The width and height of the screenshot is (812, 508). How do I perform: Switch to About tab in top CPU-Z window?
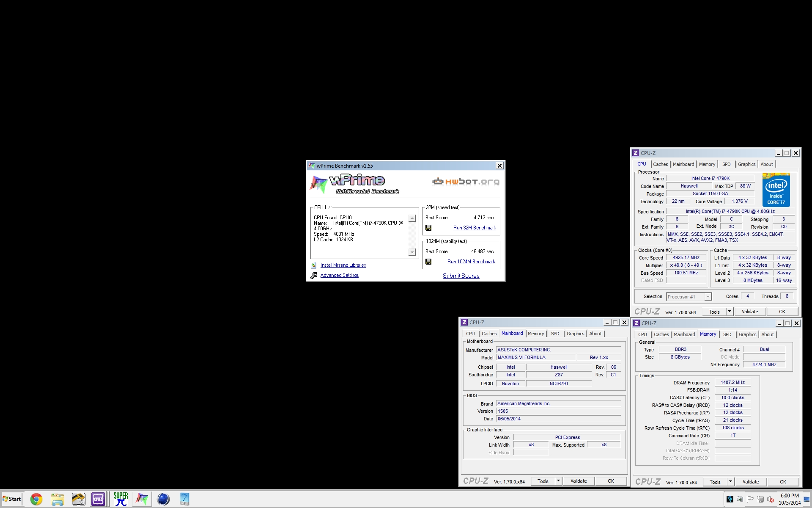pos(766,164)
